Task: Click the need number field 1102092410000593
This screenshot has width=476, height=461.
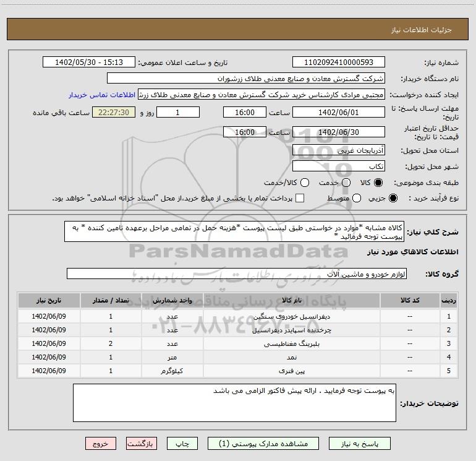Action: point(339,62)
